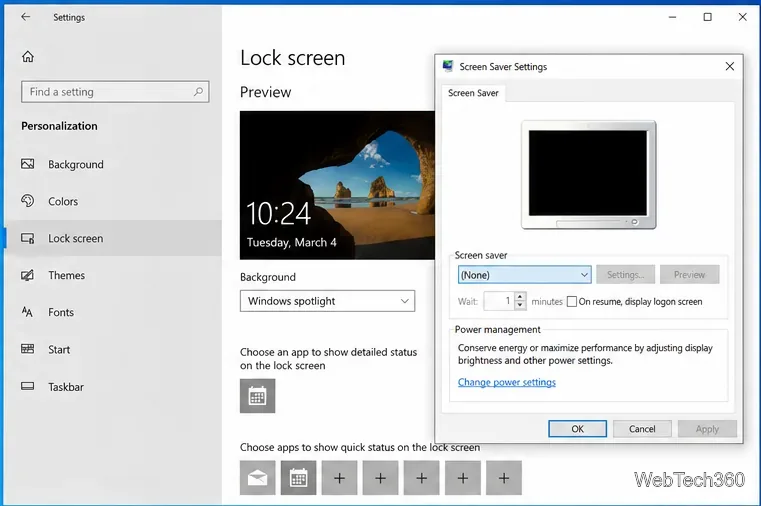Click the Lock screen monitor icon

[x=28, y=238]
